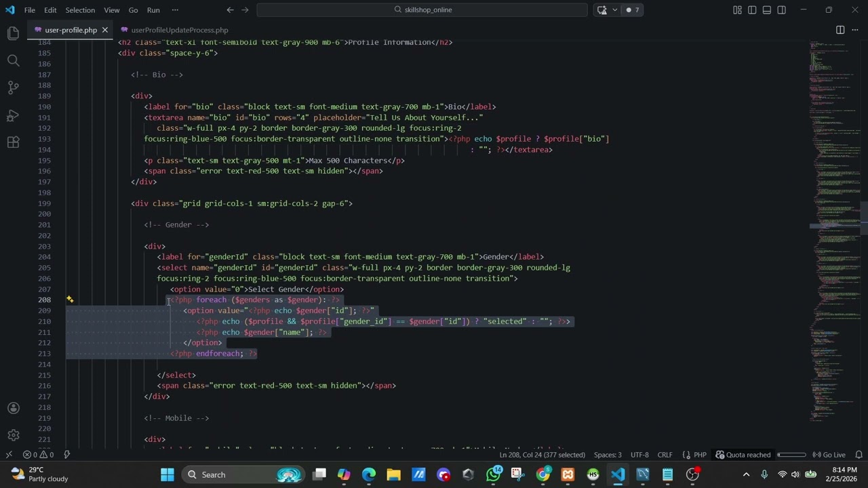Go back using the navigation arrow
This screenshot has height=488, width=868.
pos(230,9)
